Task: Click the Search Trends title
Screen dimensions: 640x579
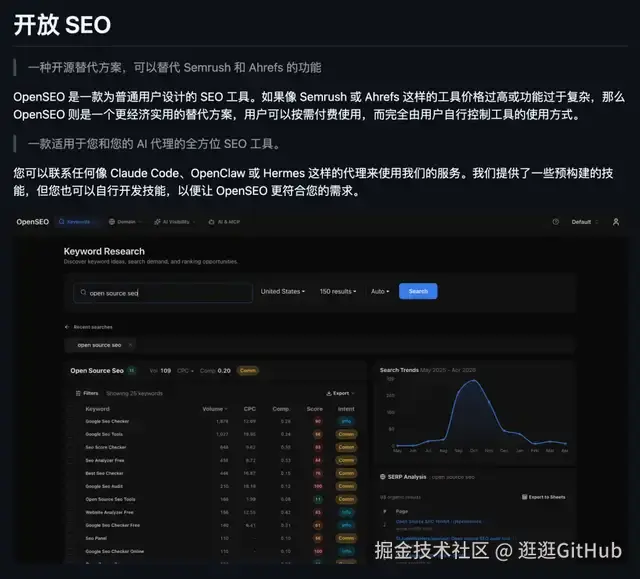Action: coord(399,370)
